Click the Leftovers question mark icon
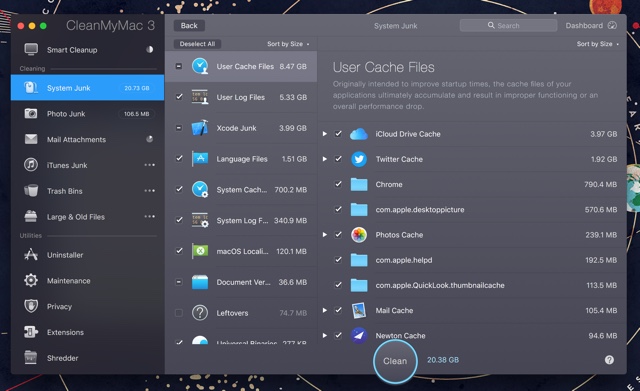The image size is (640, 391). point(200,313)
